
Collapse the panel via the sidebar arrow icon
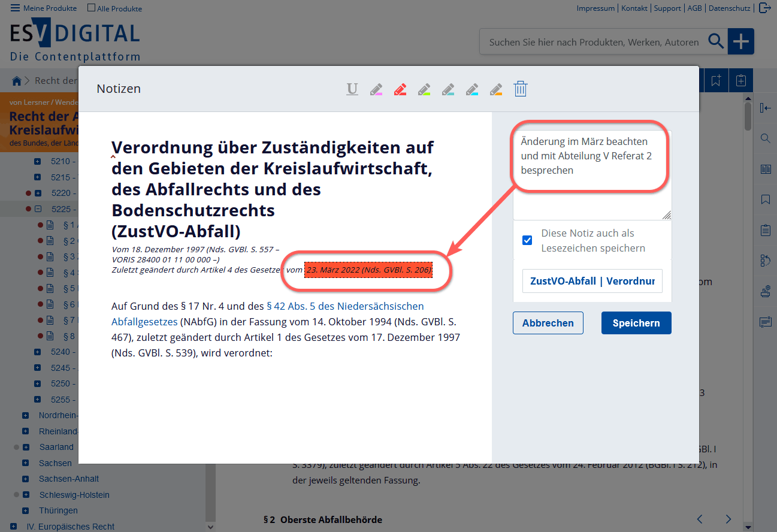[x=765, y=108]
